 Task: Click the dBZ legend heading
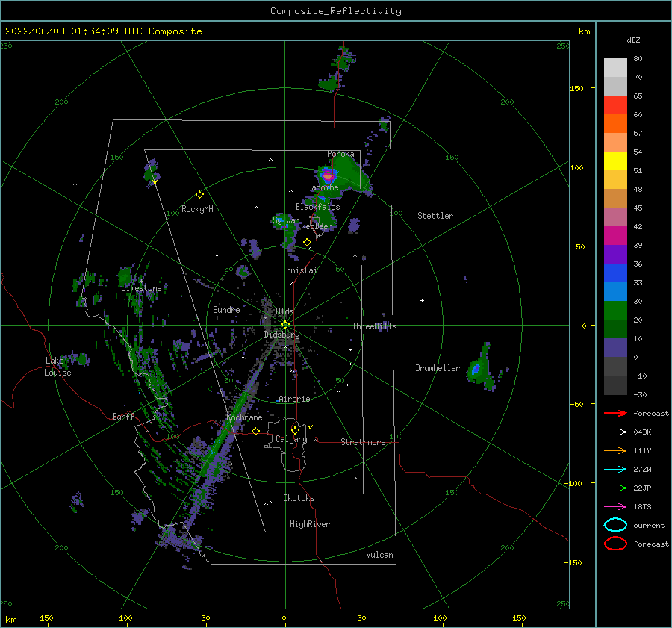[x=633, y=40]
